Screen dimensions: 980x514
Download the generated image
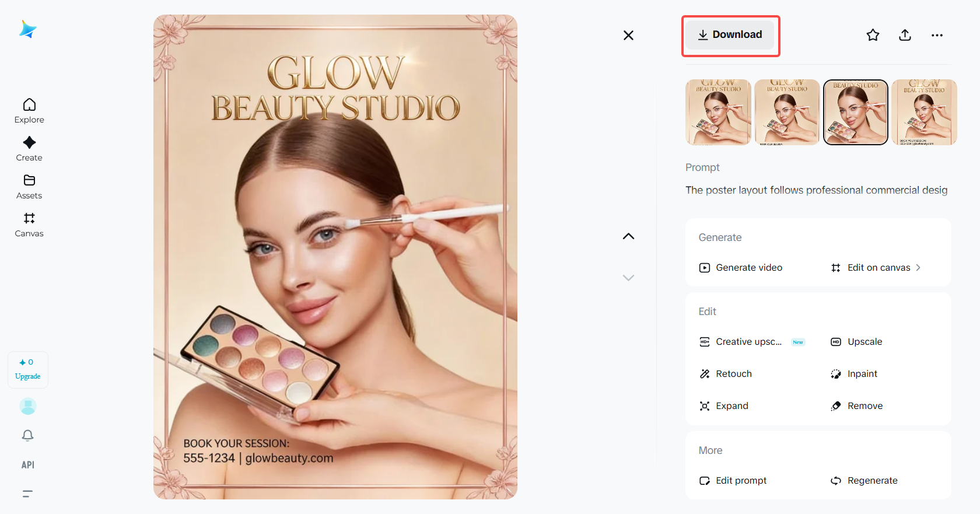[730, 35]
